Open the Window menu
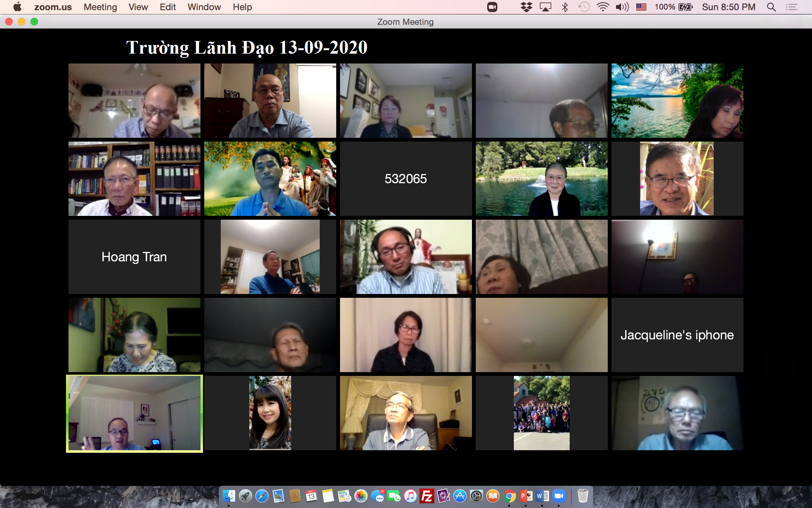812x508 pixels. pos(204,7)
